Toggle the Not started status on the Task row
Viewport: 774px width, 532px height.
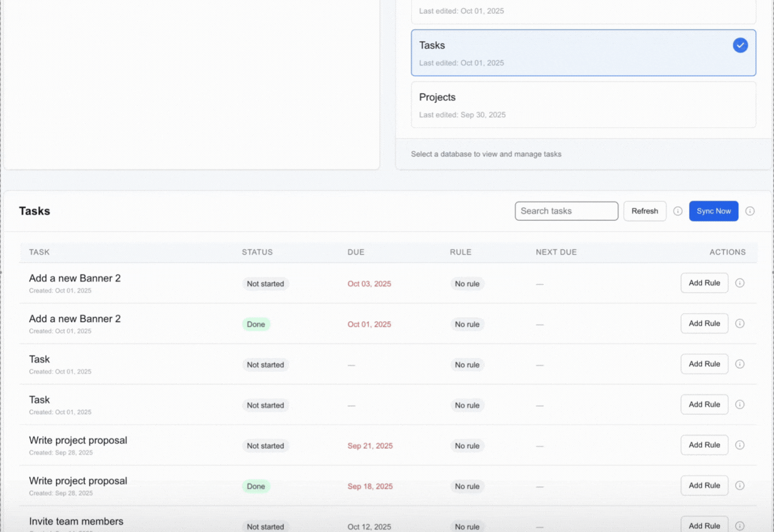coord(265,365)
